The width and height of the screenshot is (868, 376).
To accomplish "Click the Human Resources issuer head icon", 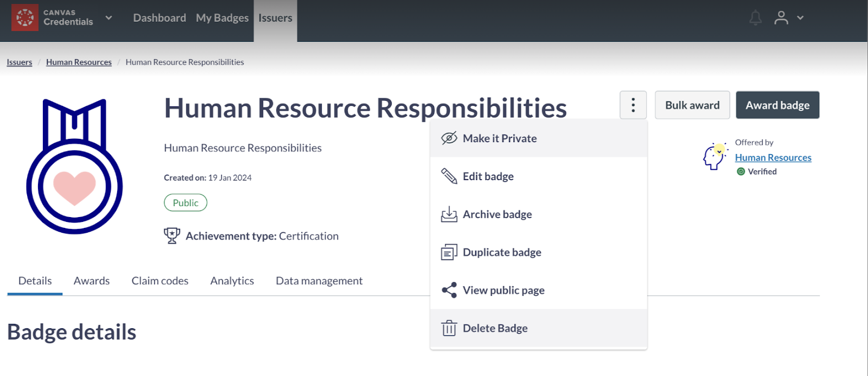I will click(x=716, y=157).
